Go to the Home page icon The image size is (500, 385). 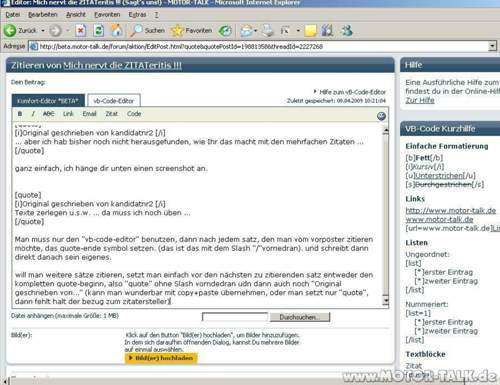[x=116, y=31]
